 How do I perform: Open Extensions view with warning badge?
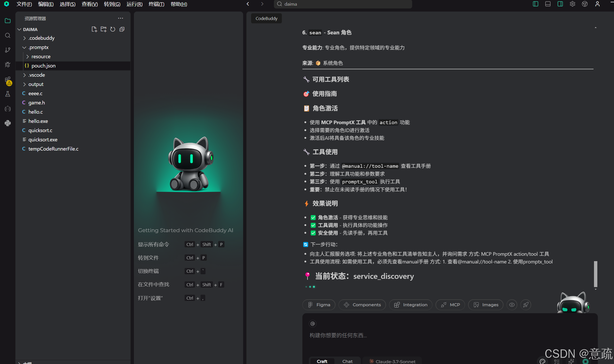point(7,80)
